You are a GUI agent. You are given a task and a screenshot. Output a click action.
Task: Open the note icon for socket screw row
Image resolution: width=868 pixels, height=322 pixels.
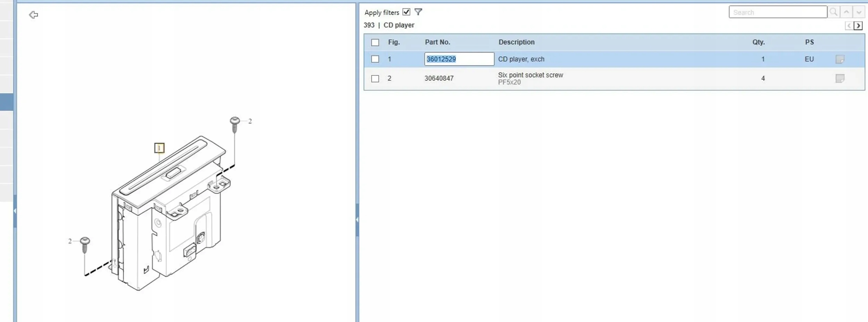[x=840, y=79]
